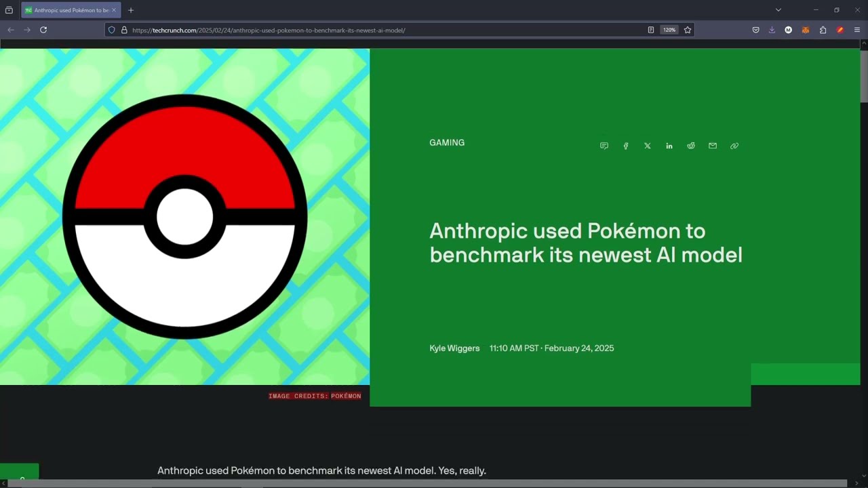Close the Anthropic used Pokémon tab

coord(114,10)
